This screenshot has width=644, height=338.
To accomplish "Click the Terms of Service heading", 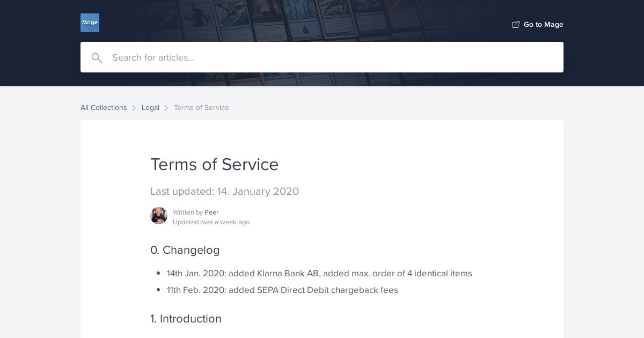I will pyautogui.click(x=215, y=164).
